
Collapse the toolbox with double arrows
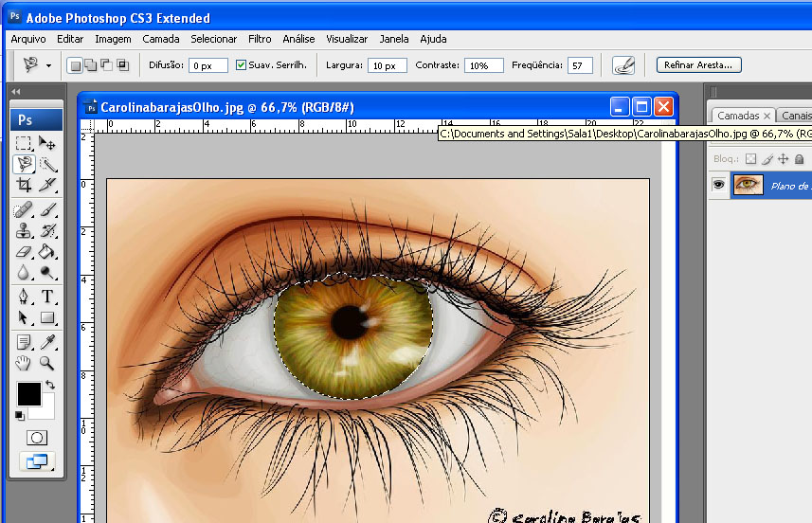click(x=16, y=92)
